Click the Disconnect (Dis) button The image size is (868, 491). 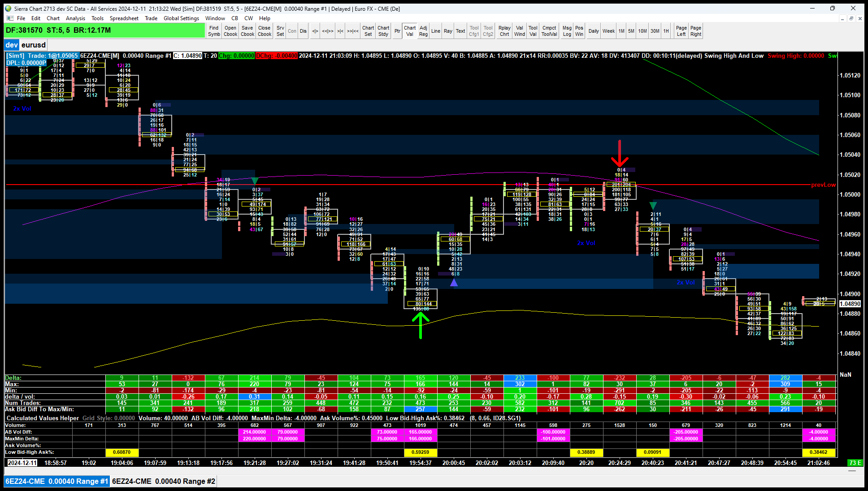click(303, 31)
